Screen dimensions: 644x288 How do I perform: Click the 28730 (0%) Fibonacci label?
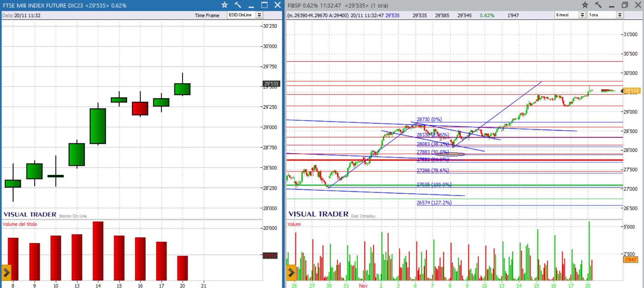pyautogui.click(x=429, y=119)
